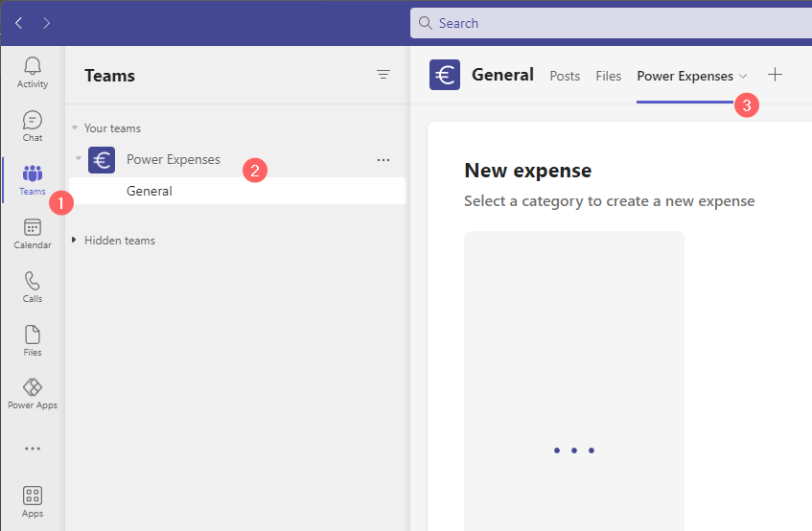This screenshot has height=531, width=812.
Task: Open the Apps store icon
Action: click(x=33, y=497)
